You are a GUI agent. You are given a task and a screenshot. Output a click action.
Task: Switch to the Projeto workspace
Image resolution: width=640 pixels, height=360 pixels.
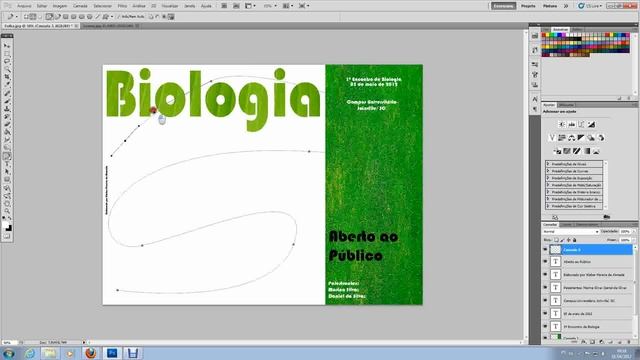pyautogui.click(x=528, y=6)
